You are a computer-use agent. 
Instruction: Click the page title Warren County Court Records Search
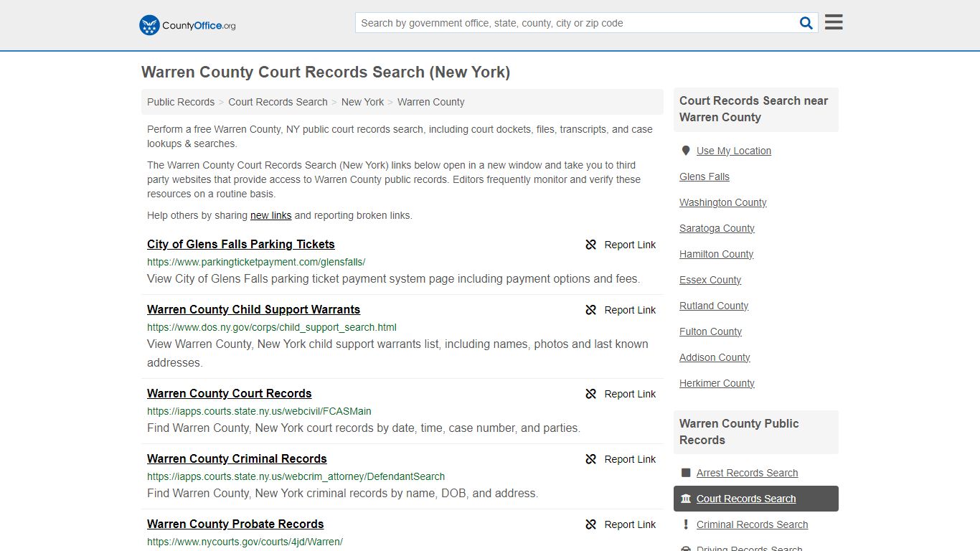pyautogui.click(x=326, y=72)
